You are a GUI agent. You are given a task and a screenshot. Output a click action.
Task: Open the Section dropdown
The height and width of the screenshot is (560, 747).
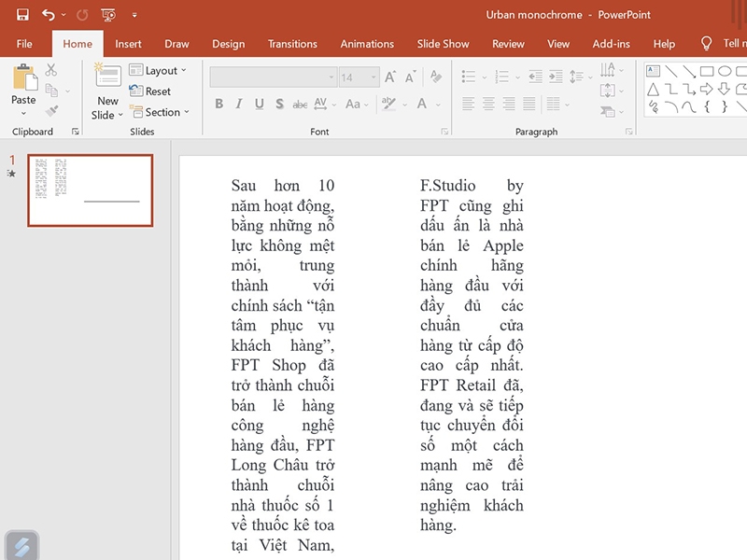click(159, 112)
